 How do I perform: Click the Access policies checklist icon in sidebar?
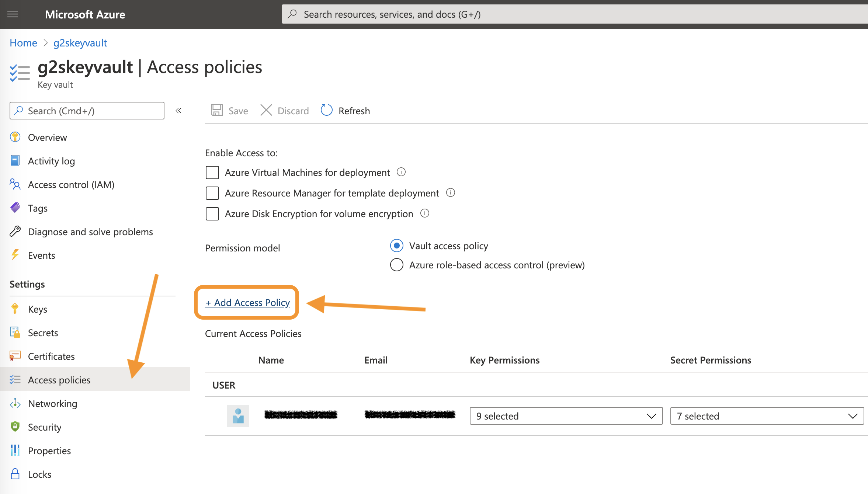tap(15, 380)
